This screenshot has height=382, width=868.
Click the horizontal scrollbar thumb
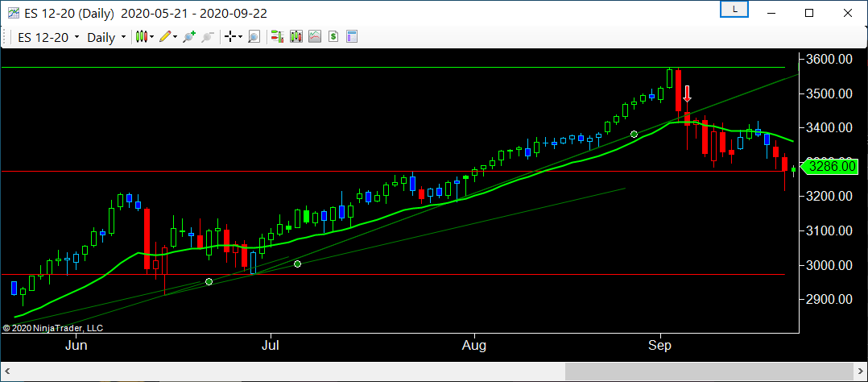pos(709,371)
